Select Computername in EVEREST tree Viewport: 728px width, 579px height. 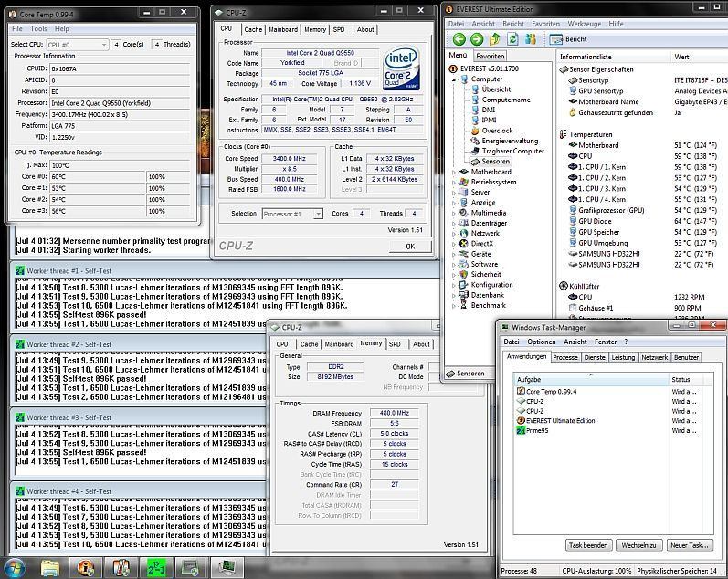(506, 100)
